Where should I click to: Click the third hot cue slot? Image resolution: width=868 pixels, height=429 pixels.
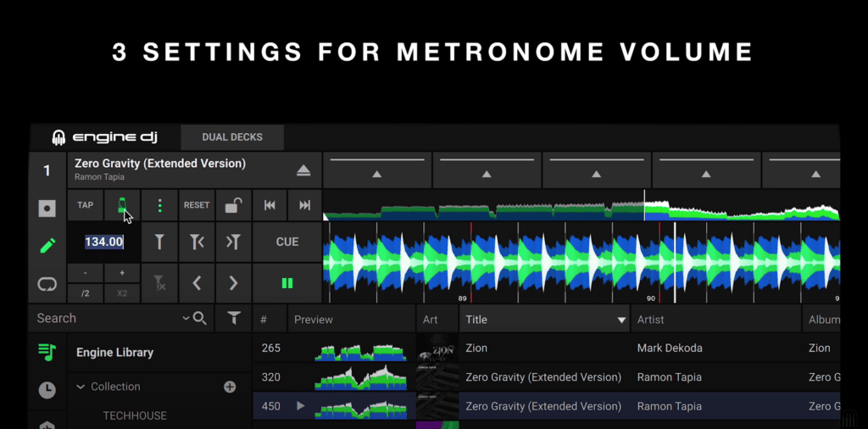(x=596, y=170)
